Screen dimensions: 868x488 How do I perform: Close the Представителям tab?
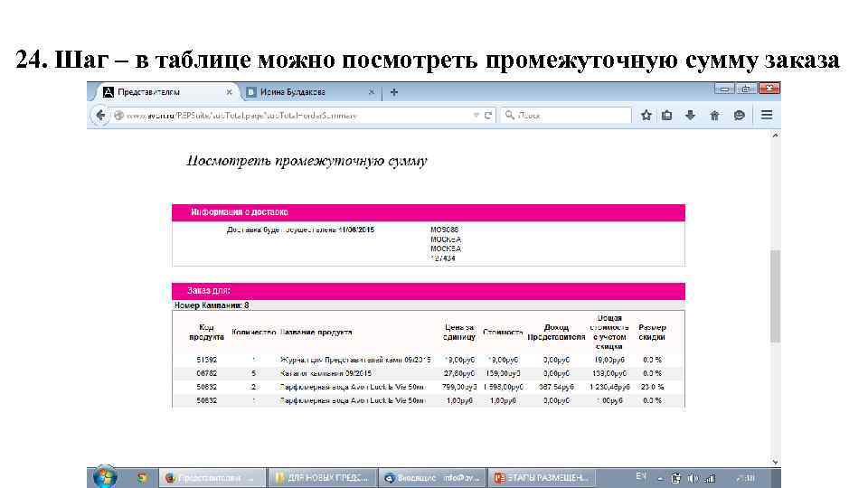229,92
